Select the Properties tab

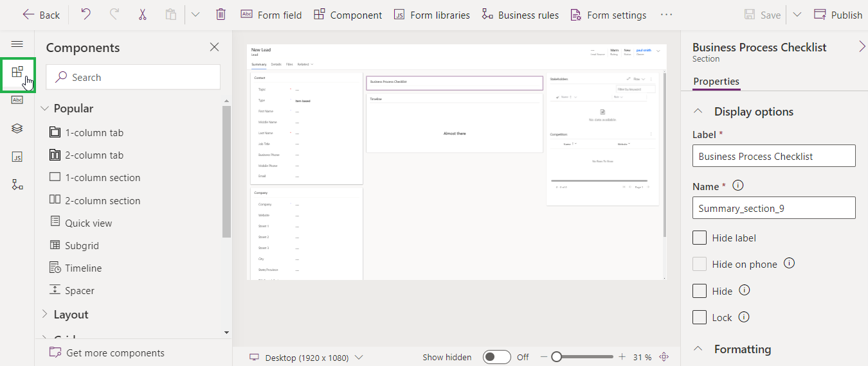pyautogui.click(x=716, y=82)
